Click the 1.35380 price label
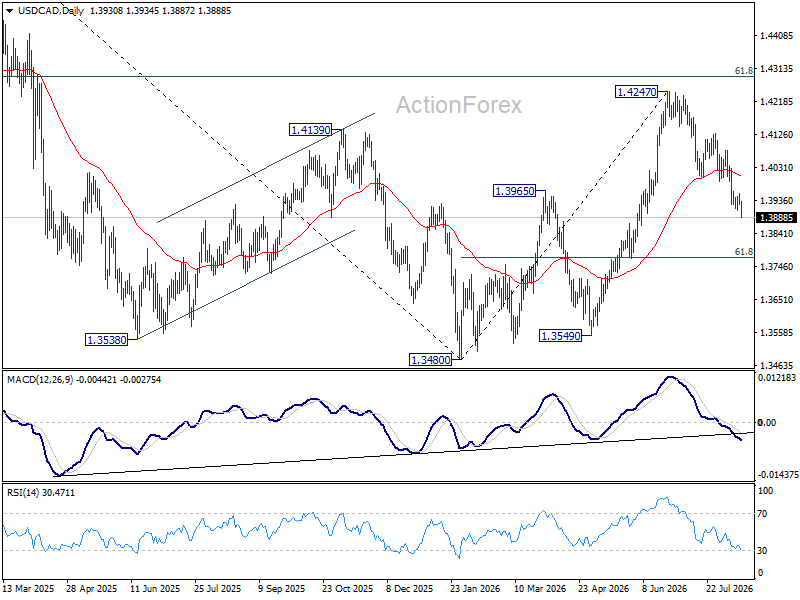 click(x=107, y=340)
